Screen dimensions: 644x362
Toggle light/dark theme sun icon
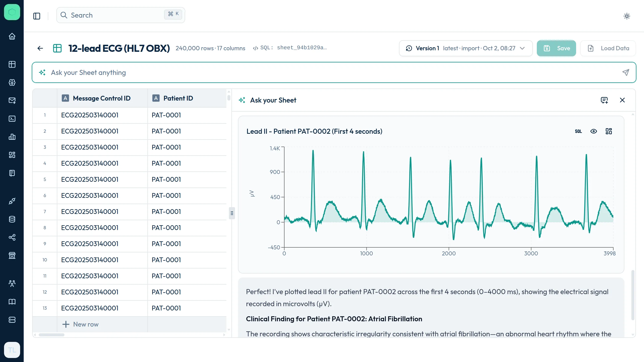pyautogui.click(x=627, y=16)
